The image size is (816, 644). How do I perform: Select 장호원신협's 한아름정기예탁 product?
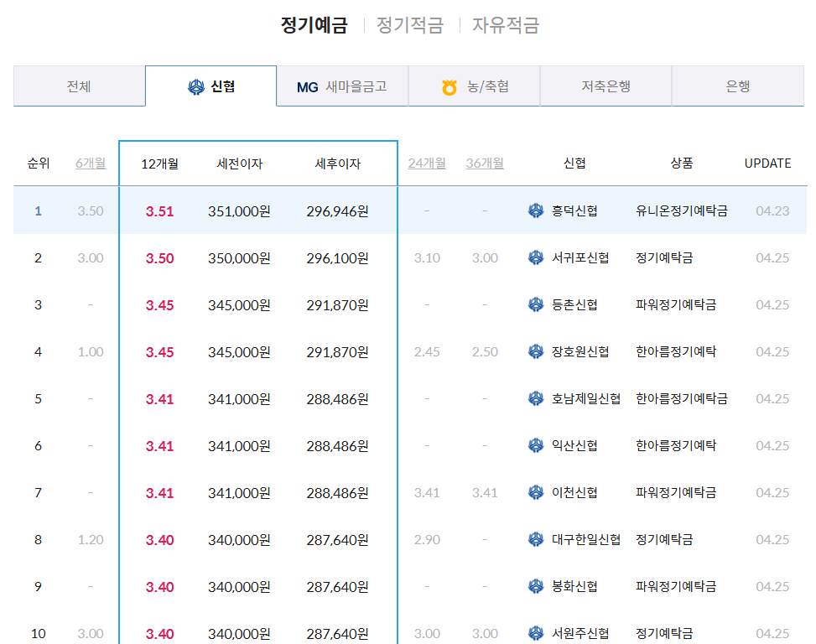point(675,351)
